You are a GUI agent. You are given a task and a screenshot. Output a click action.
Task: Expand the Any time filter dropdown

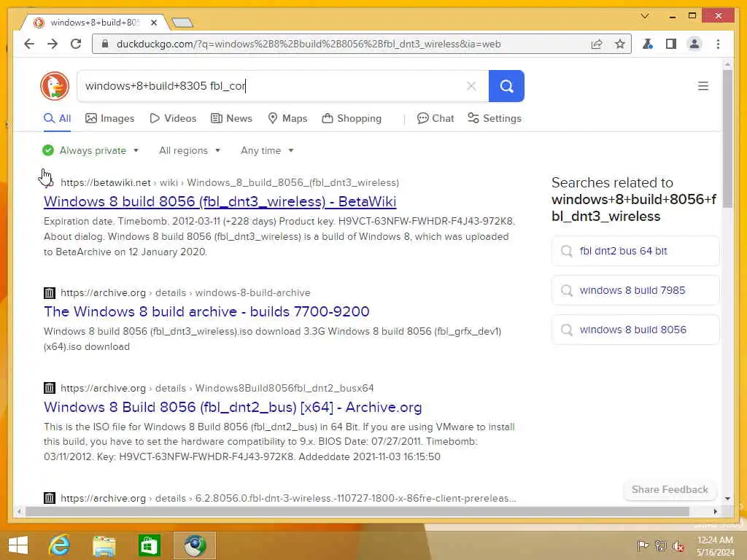tap(267, 150)
